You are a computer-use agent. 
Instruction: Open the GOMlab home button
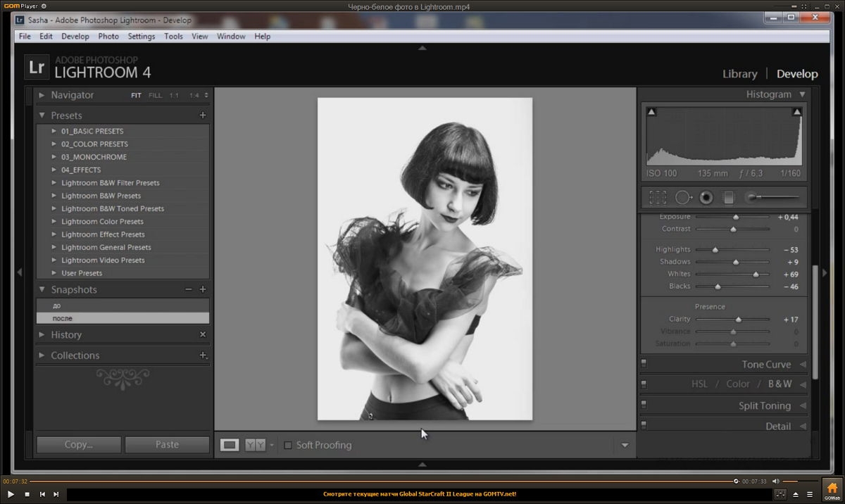(832, 490)
